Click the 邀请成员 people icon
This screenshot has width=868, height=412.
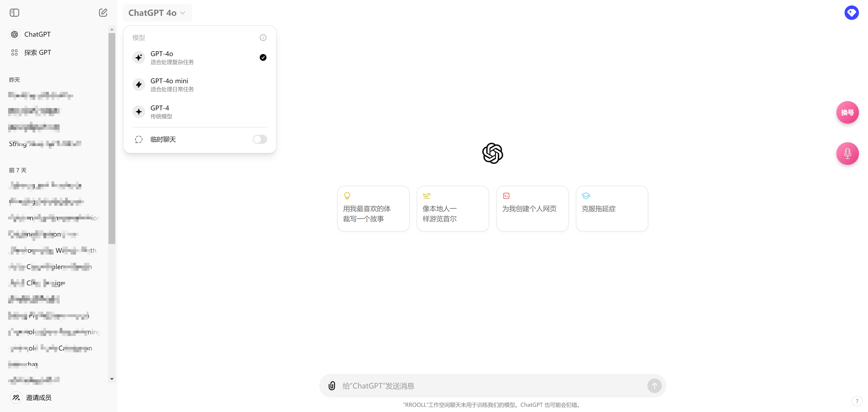pos(16,398)
